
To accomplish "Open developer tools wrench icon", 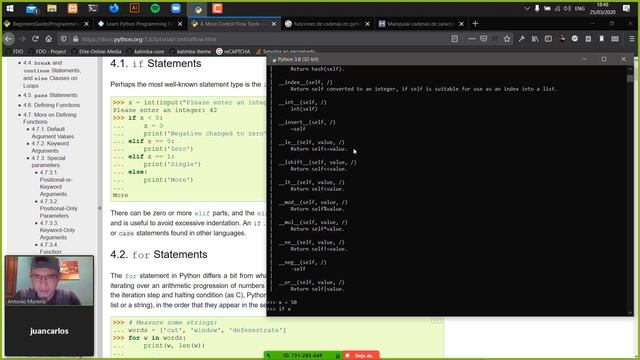I will [x=522, y=39].
